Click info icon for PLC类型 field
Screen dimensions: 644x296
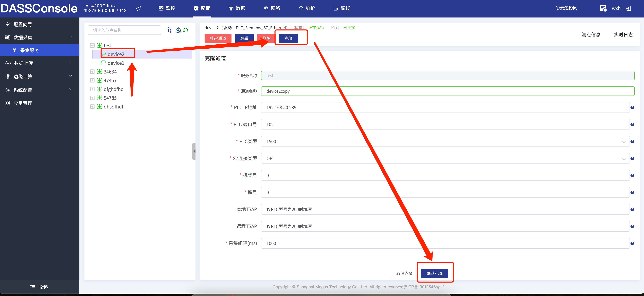click(632, 141)
